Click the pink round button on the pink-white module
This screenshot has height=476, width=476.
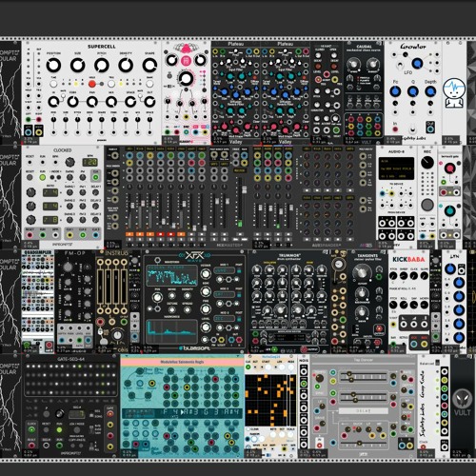click(x=186, y=60)
